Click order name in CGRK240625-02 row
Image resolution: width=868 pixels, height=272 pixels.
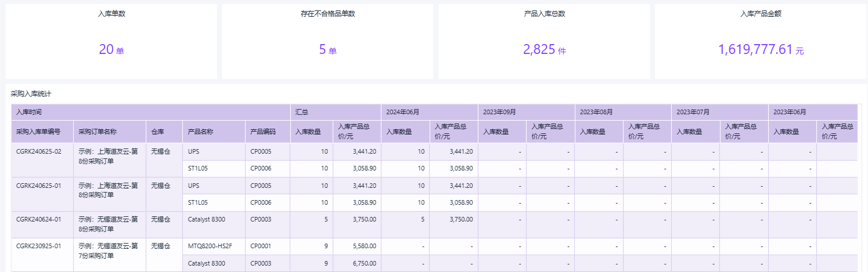coord(107,156)
